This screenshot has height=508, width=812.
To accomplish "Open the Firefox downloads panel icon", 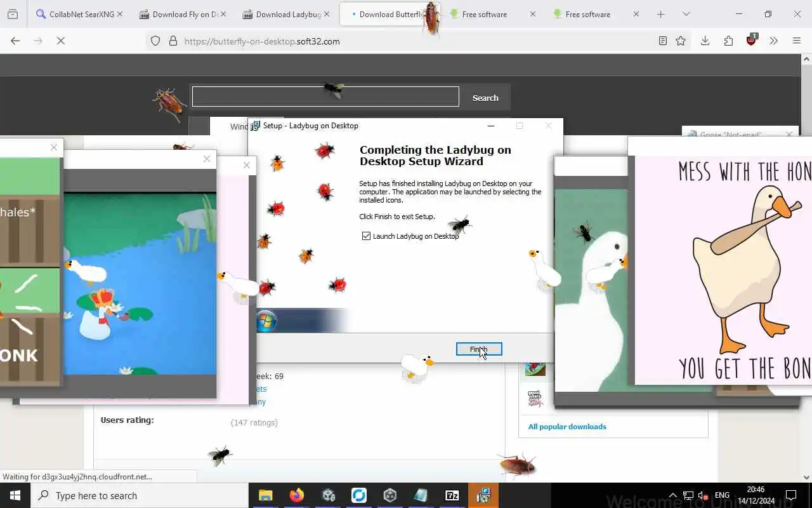I will [x=705, y=41].
